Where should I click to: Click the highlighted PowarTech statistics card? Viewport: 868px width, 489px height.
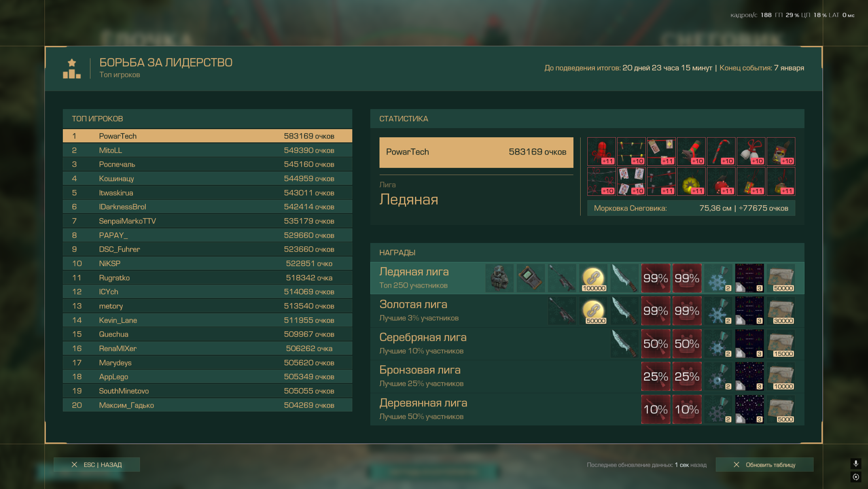(476, 152)
